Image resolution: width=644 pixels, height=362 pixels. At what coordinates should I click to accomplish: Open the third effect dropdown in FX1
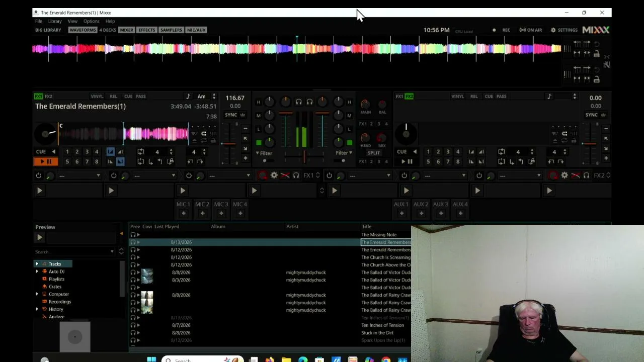tap(230, 175)
